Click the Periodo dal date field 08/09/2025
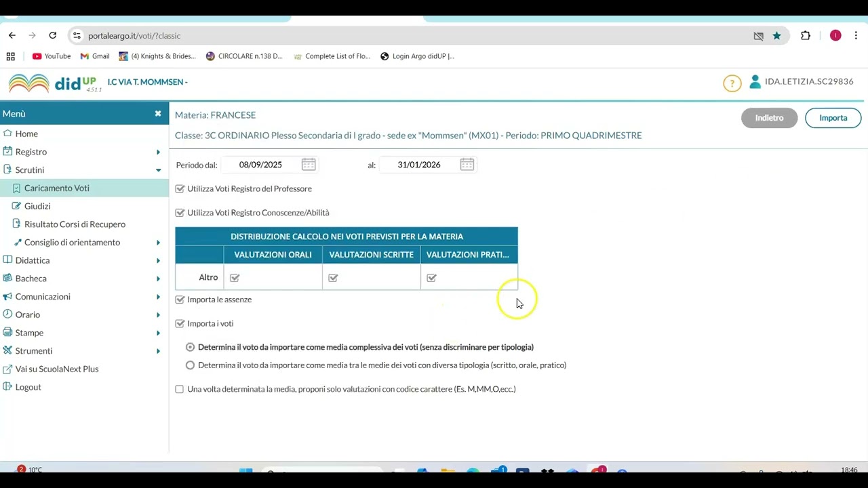868x488 pixels. click(260, 165)
